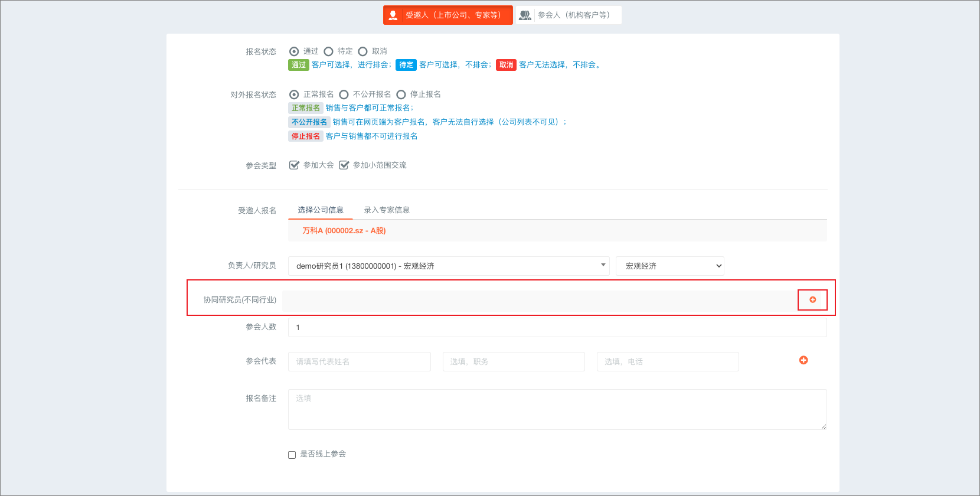Enable the 是否线上参会 checkbox
Image resolution: width=980 pixels, height=496 pixels.
coord(292,455)
